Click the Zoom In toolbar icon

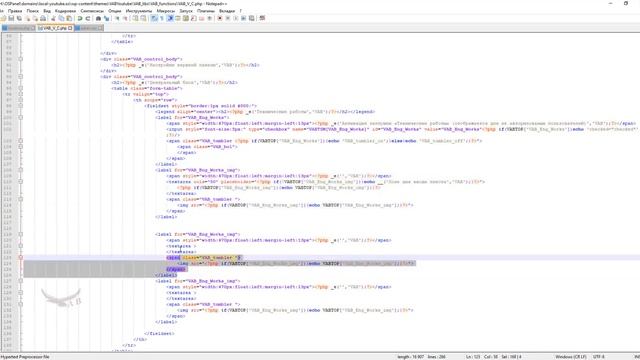coord(117,18)
